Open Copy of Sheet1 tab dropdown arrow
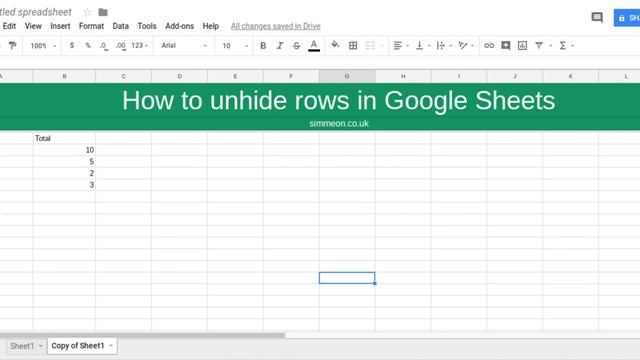 (111, 346)
